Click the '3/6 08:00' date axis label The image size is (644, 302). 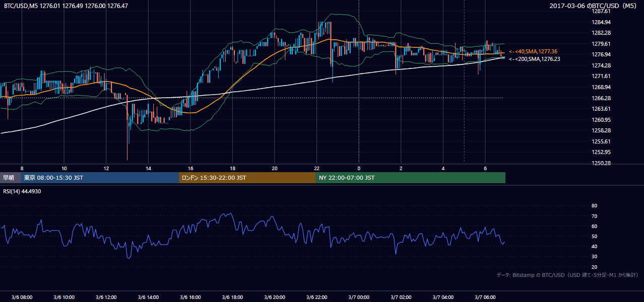tap(22, 297)
